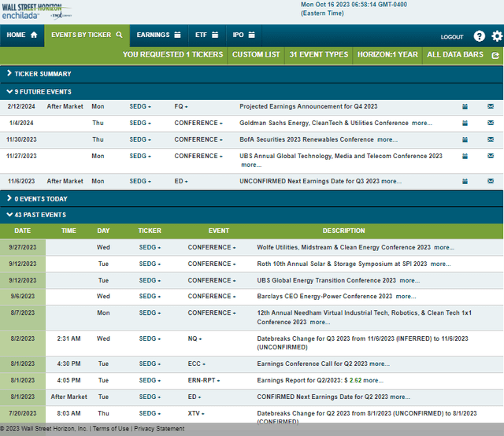Click more link for Earnings Conference Call Q2 2023
The height and width of the screenshot is (436, 504).
click(x=380, y=364)
